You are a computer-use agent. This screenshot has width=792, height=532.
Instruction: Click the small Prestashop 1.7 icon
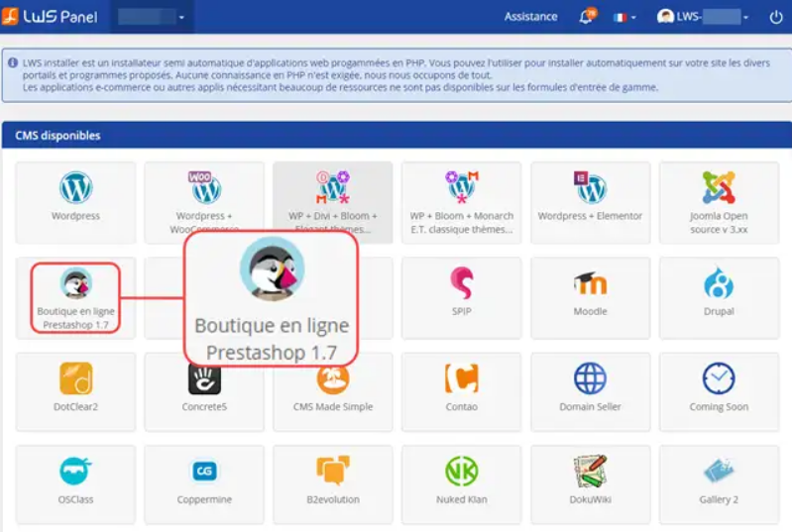(75, 283)
